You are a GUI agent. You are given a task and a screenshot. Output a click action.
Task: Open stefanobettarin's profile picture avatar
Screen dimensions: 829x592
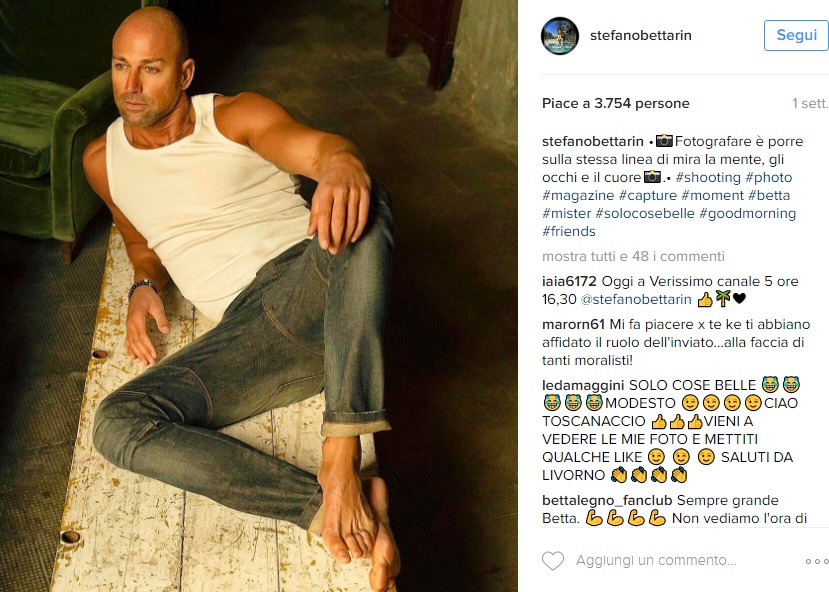click(560, 35)
